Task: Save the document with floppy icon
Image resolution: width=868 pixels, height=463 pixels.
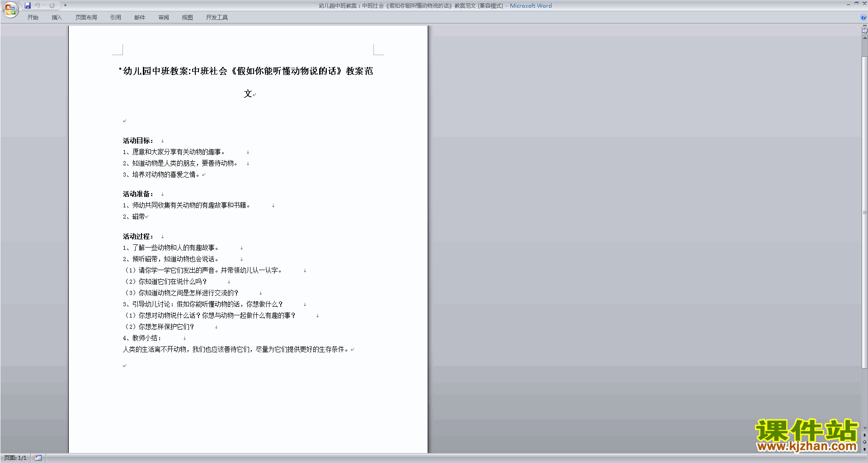Action: tap(28, 5)
